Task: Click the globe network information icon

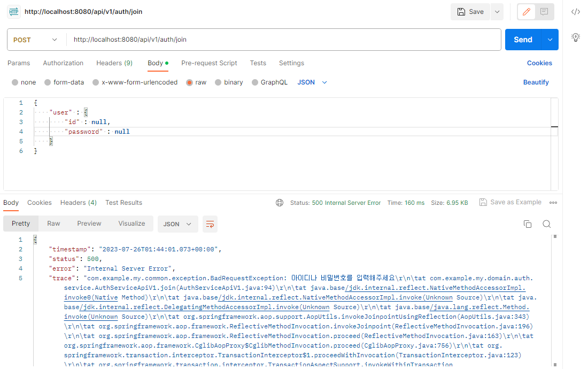Action: tap(280, 203)
